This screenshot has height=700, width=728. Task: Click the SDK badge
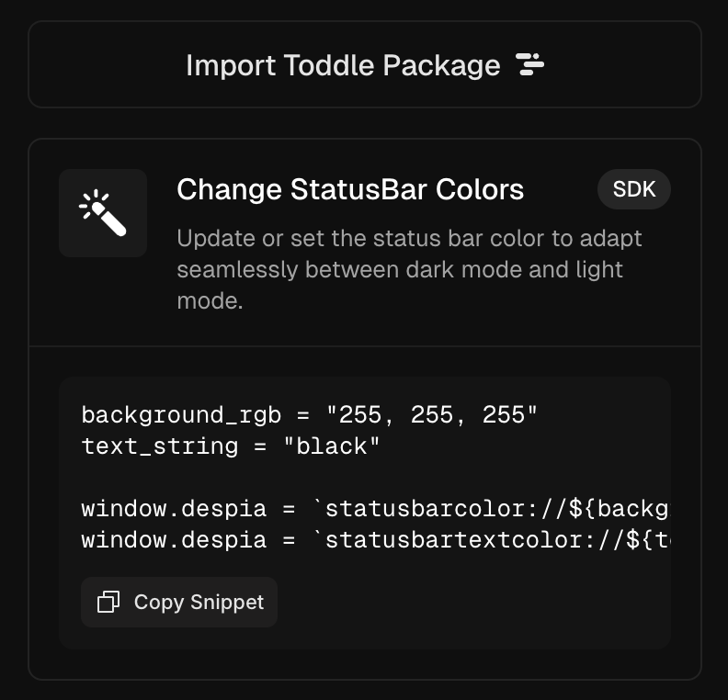click(633, 190)
